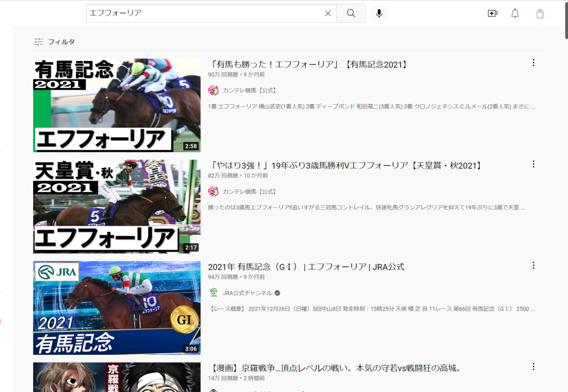
Task: Open title 【漫画】京羅戦争 video
Action: 336,369
